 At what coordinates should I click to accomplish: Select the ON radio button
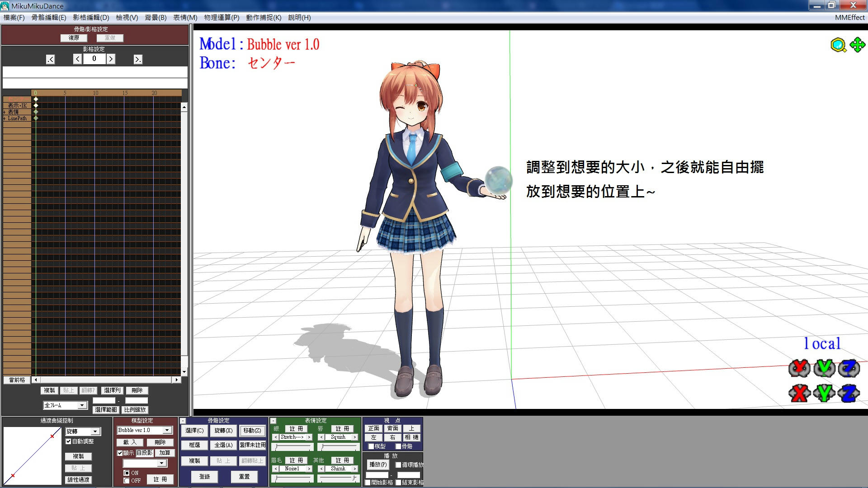pos(127,473)
